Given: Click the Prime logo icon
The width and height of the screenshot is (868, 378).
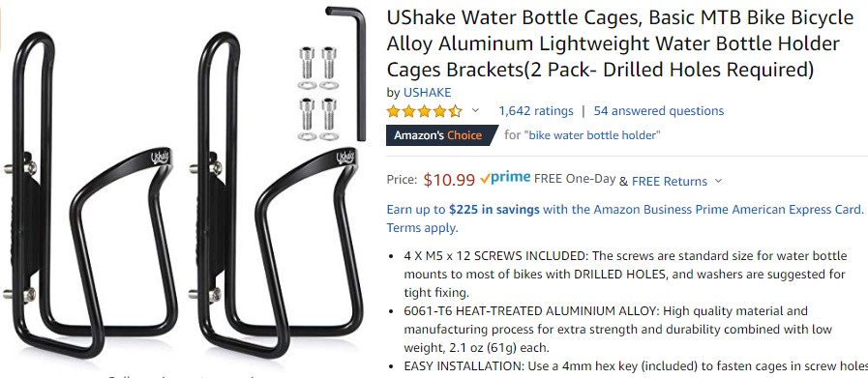Looking at the screenshot, I should tap(505, 178).
